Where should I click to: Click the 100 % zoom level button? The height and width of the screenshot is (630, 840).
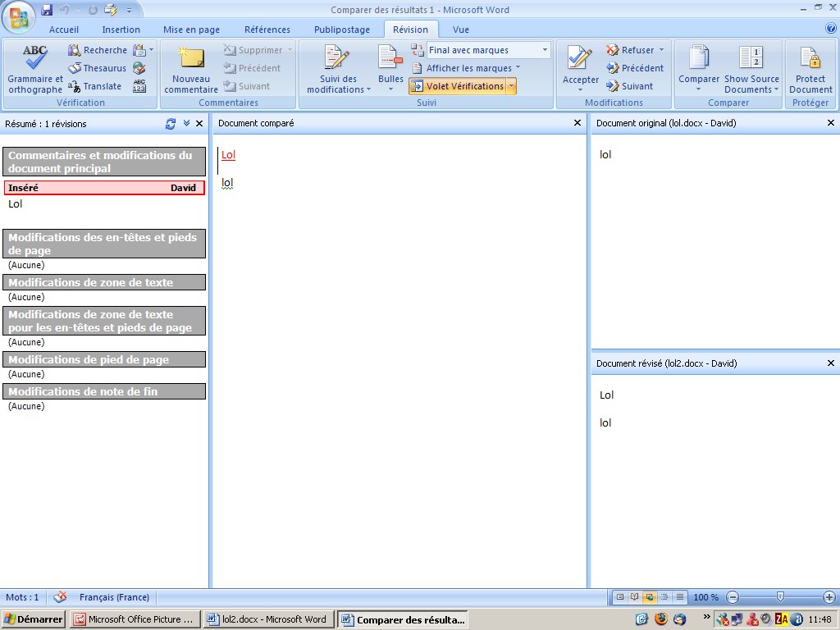click(706, 597)
